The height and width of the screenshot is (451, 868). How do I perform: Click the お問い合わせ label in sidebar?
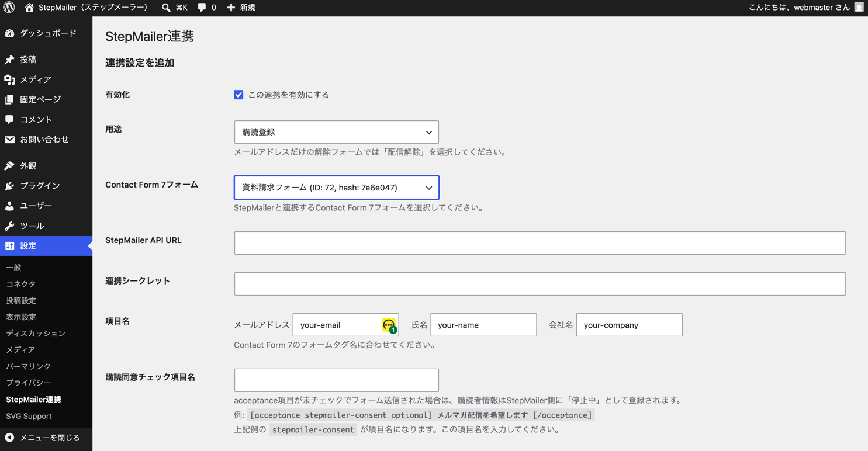[44, 140]
